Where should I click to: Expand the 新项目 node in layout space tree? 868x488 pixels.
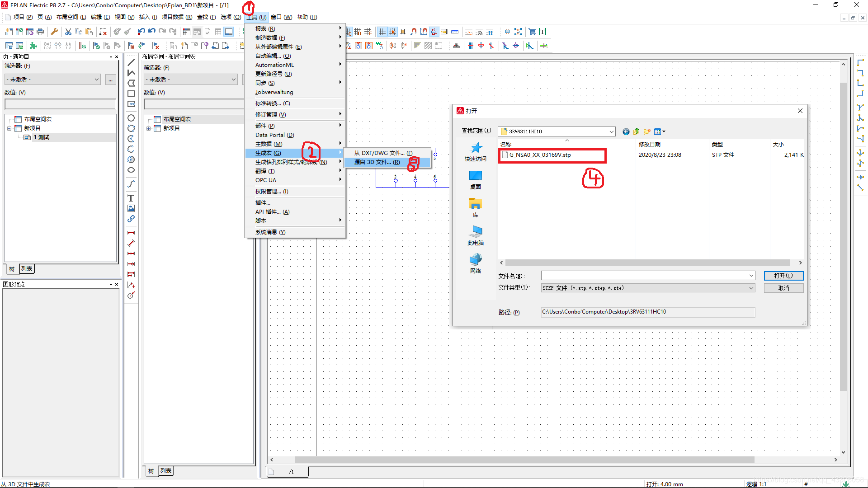148,128
